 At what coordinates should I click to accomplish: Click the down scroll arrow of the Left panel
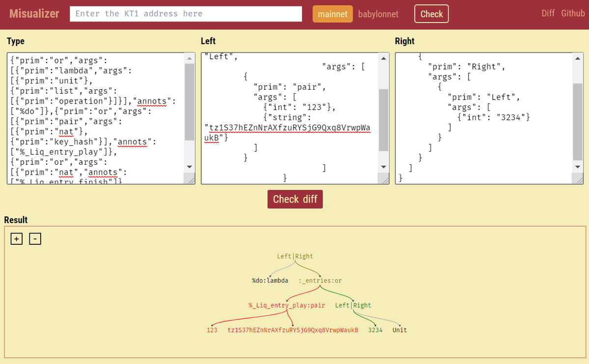(383, 167)
